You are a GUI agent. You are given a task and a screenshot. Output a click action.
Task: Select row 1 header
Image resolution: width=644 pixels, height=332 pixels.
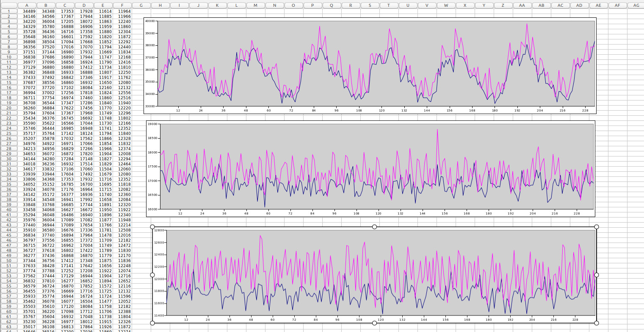point(8,11)
